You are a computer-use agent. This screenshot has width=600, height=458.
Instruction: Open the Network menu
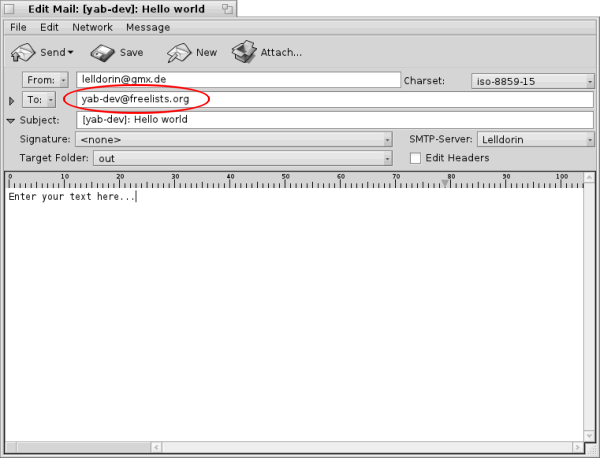(92, 27)
